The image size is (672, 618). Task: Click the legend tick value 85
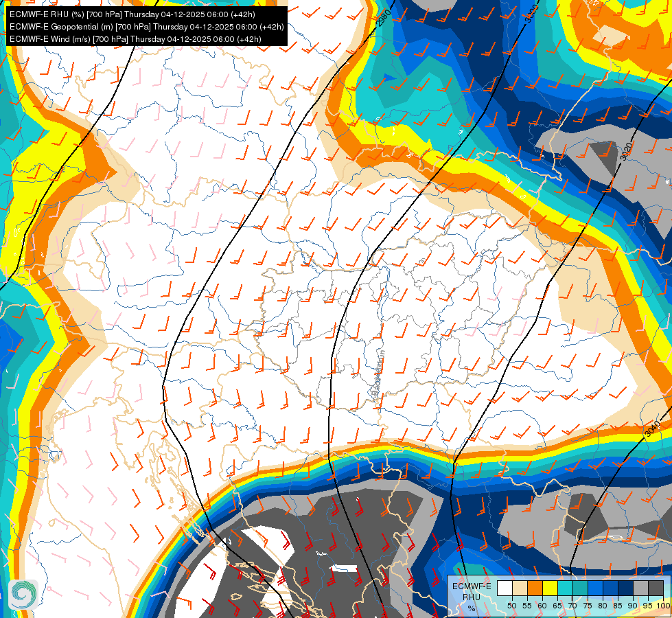click(x=618, y=606)
